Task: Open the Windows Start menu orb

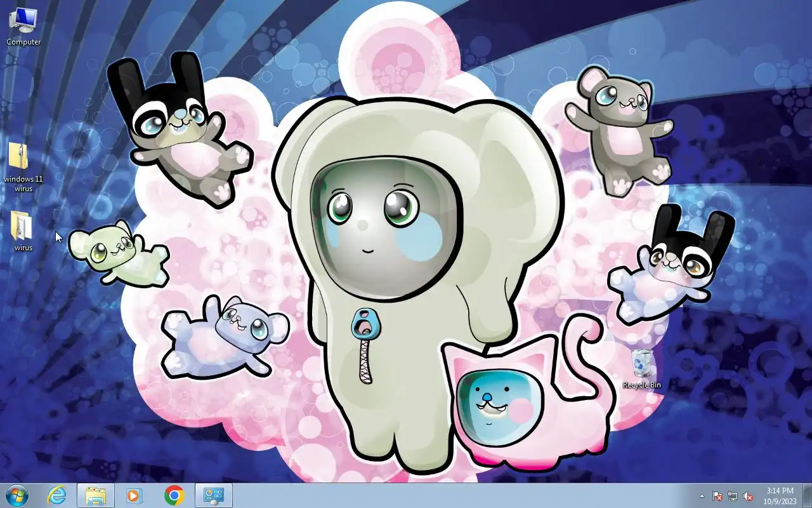Action: pos(17,495)
